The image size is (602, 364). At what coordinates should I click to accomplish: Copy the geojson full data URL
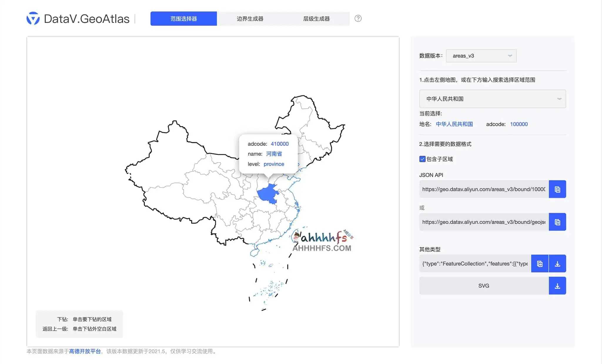coord(557,222)
